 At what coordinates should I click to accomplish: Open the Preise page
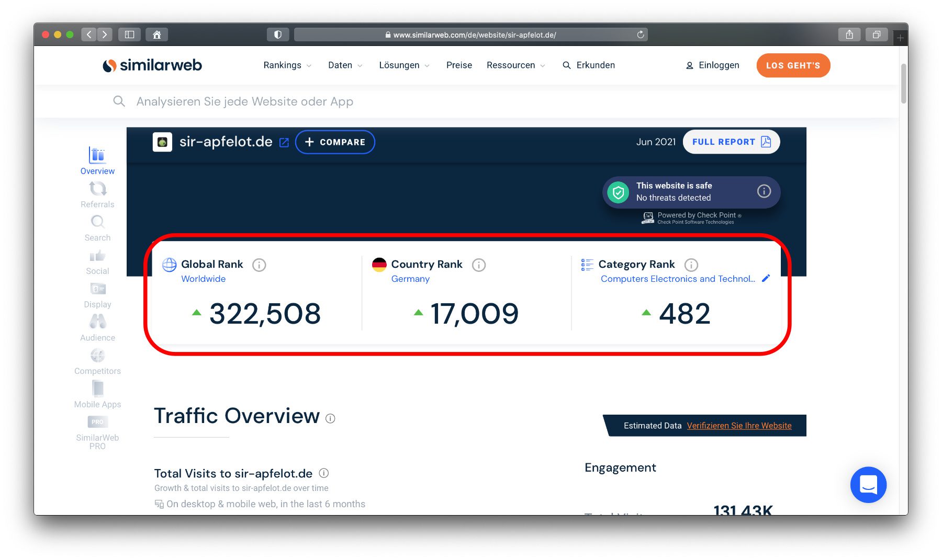point(459,65)
